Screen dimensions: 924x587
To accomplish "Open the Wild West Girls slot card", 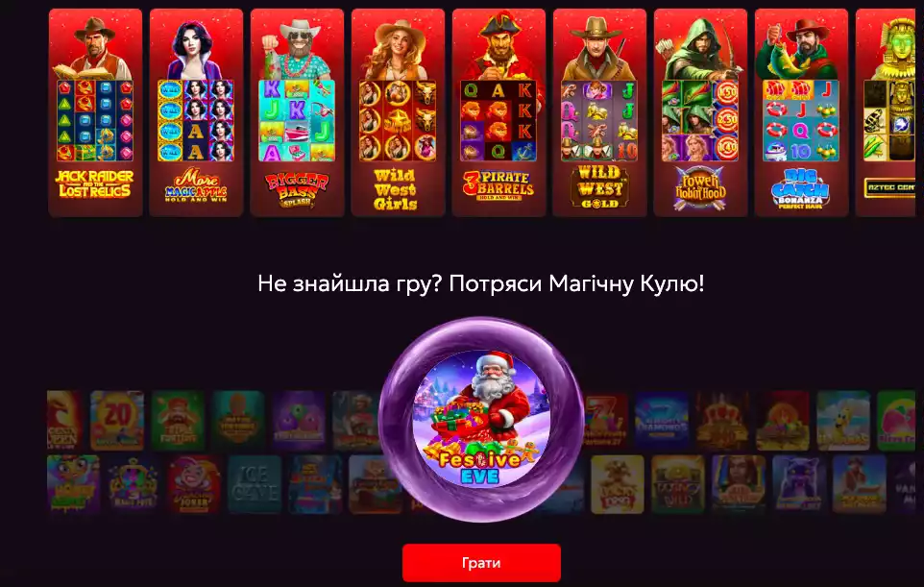I will (398, 112).
